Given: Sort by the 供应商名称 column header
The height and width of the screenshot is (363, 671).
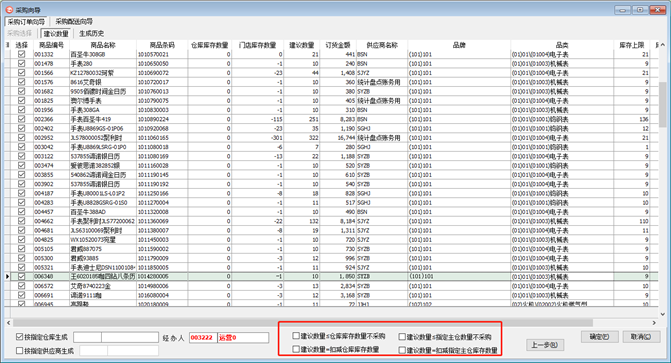Looking at the screenshot, I should [382, 45].
